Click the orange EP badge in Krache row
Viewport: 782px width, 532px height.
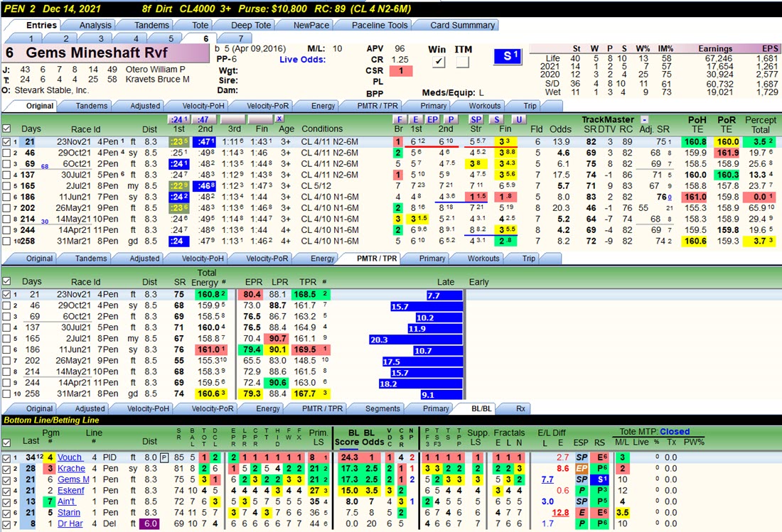(x=582, y=468)
